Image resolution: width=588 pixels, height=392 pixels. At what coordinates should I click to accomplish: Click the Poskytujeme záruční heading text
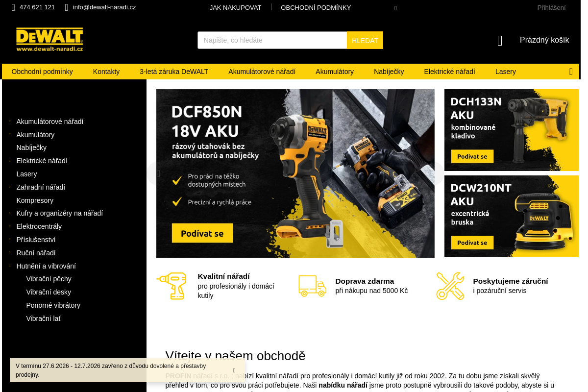(x=511, y=281)
